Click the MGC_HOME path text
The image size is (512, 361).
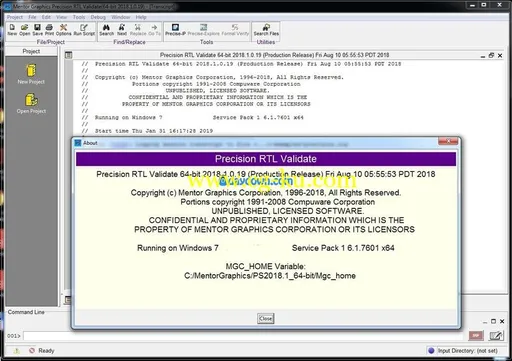click(x=270, y=276)
